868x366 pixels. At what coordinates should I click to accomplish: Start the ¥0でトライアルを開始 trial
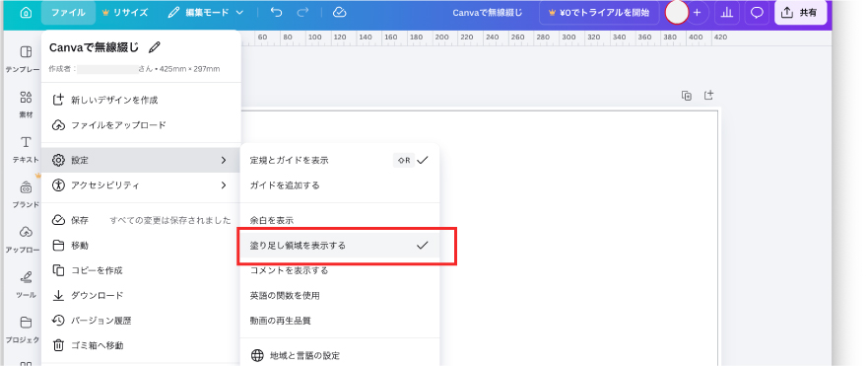tap(599, 13)
